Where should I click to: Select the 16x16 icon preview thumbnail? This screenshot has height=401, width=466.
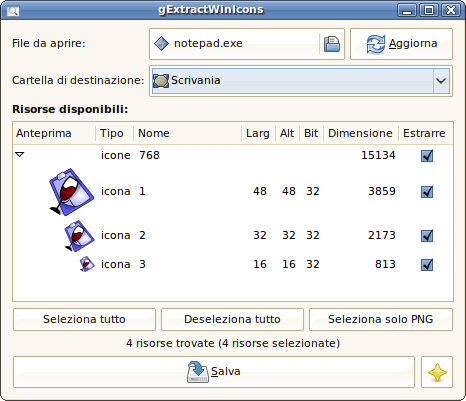87,264
